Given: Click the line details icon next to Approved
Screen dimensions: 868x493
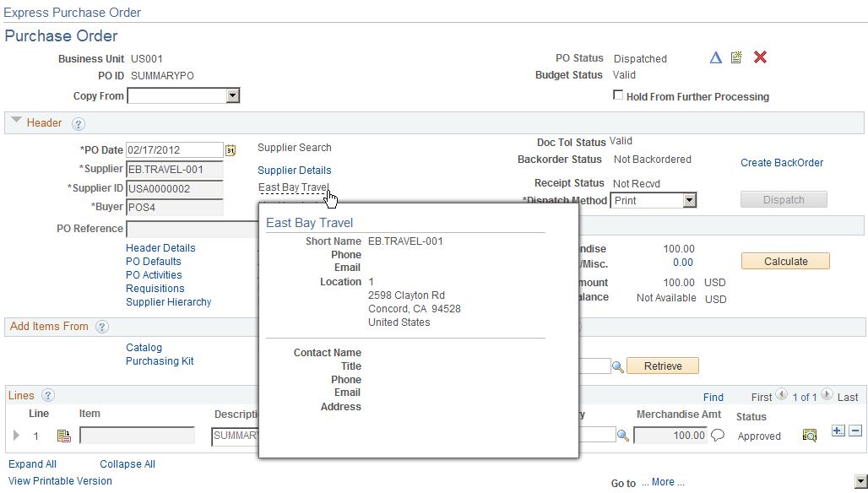Looking at the screenshot, I should 809,435.
